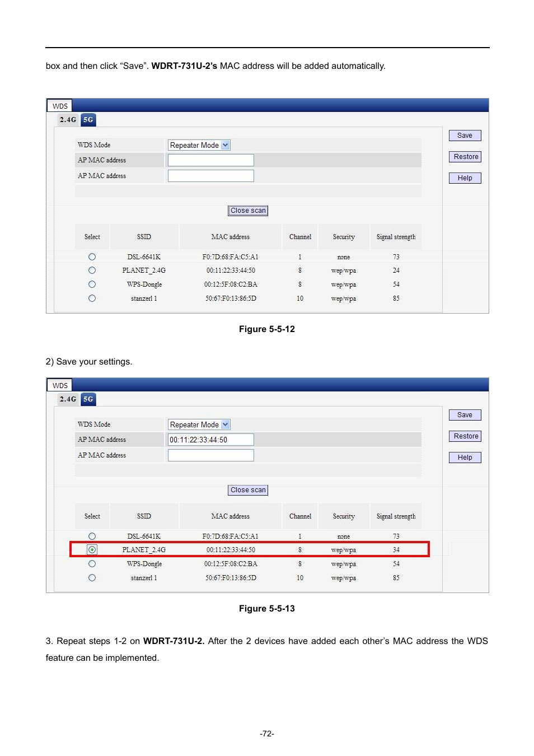The width and height of the screenshot is (534, 756).
Task: Click Signal strength header in Figure 5-5-12
Action: point(396,237)
